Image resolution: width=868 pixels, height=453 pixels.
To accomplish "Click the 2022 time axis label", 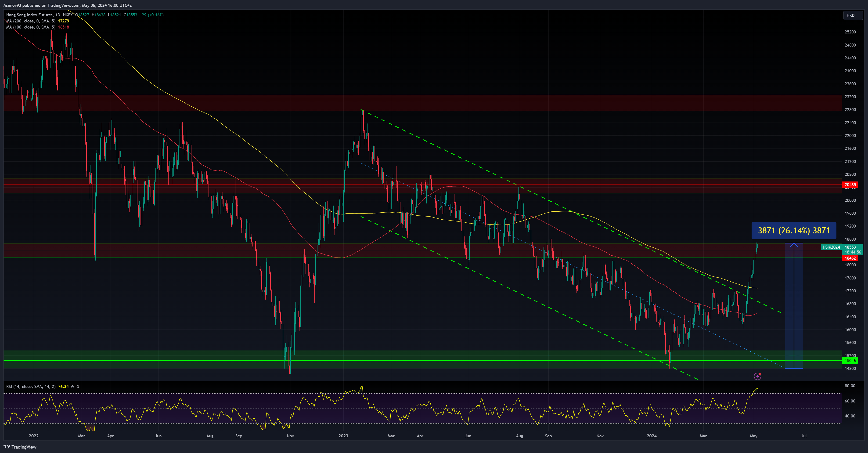I will click(34, 436).
